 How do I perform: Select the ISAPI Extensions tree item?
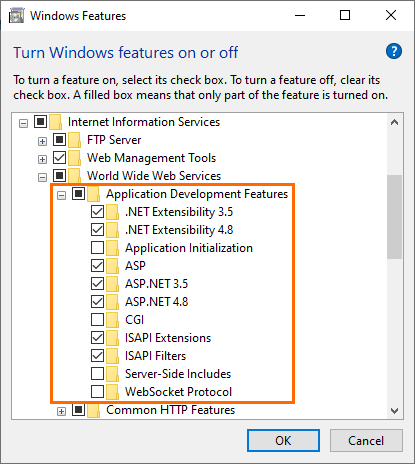pos(168,338)
